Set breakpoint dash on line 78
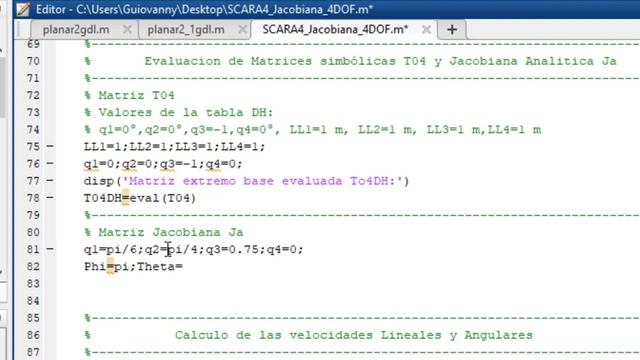Screen dimensions: 640x360 (50, 198)
